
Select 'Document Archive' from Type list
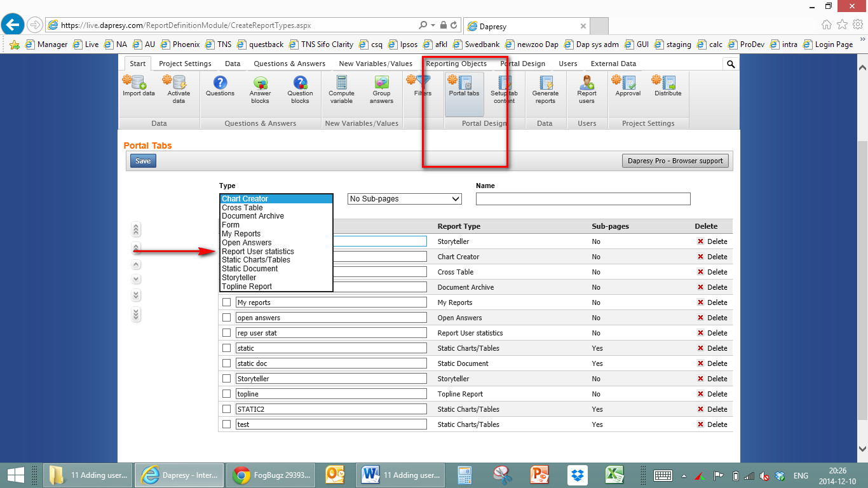coord(252,216)
